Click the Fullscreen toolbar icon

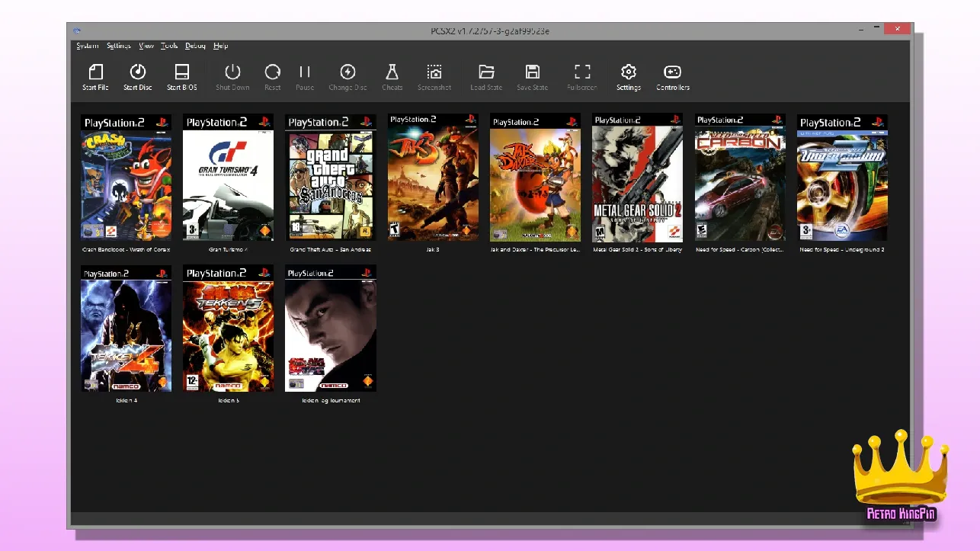coord(582,72)
